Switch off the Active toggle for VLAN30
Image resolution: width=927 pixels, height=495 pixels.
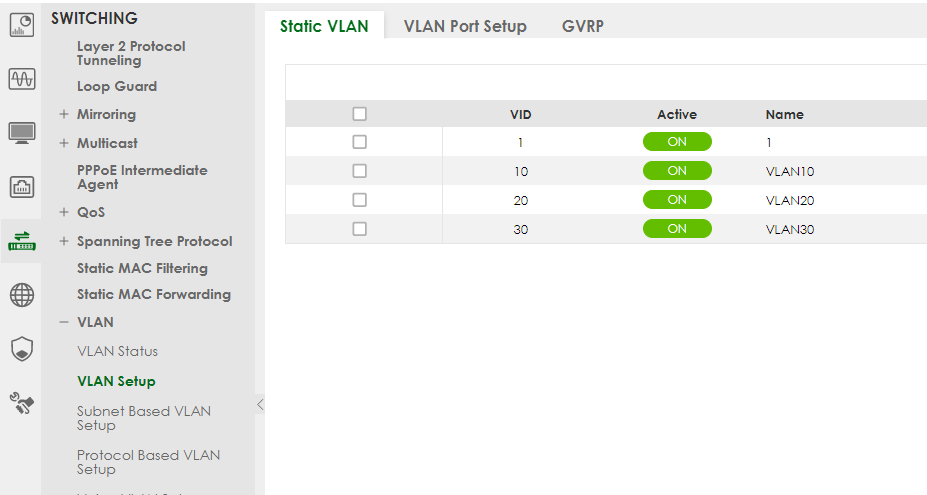point(677,229)
